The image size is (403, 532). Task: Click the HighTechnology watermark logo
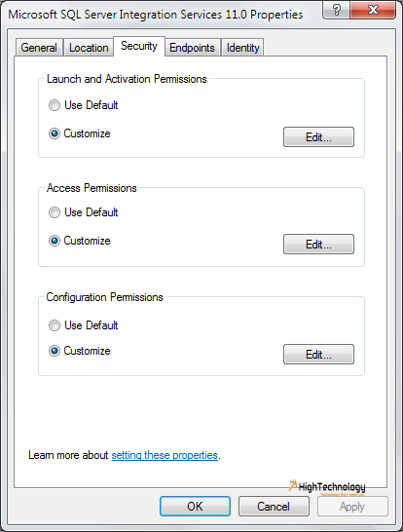[x=327, y=487]
